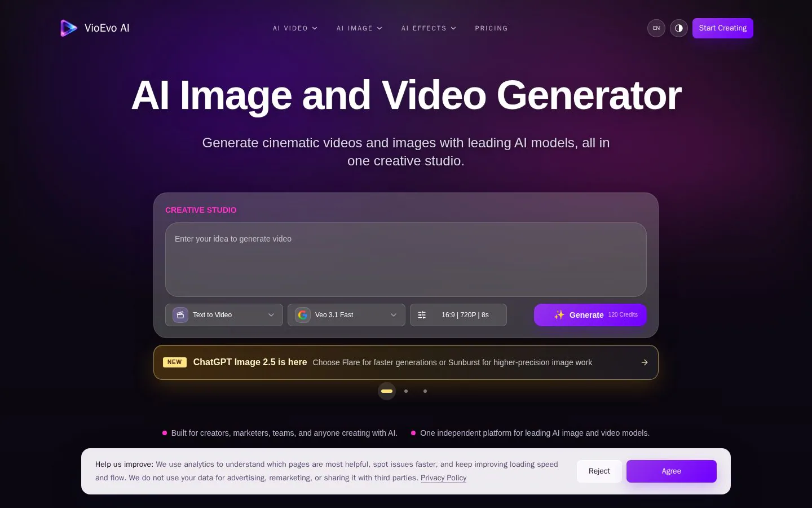
Task: Open the Text to Video mode dropdown
Action: click(224, 315)
